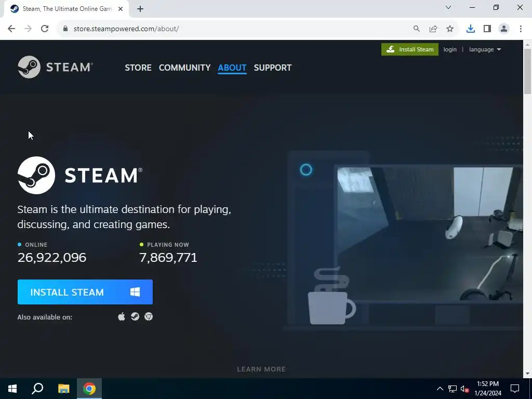Expand the language dropdown
Screen dimensions: 532x399
click(x=485, y=49)
